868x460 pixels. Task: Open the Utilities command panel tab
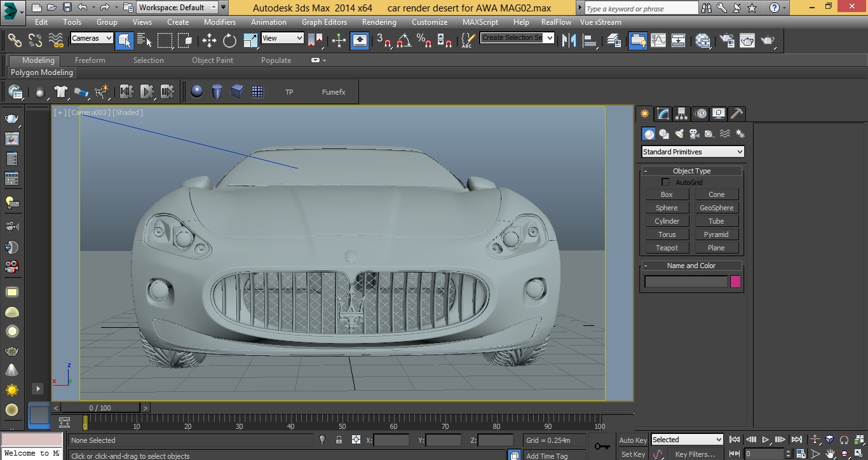point(737,114)
